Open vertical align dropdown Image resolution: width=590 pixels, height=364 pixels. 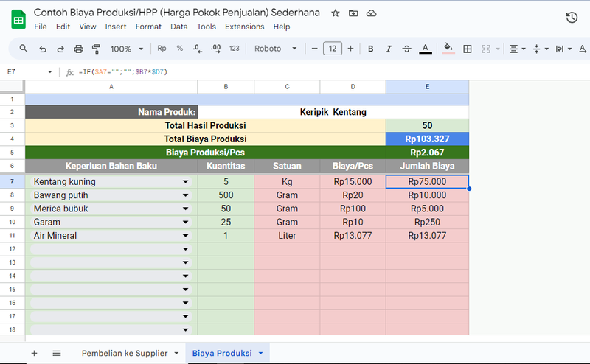tap(541, 49)
